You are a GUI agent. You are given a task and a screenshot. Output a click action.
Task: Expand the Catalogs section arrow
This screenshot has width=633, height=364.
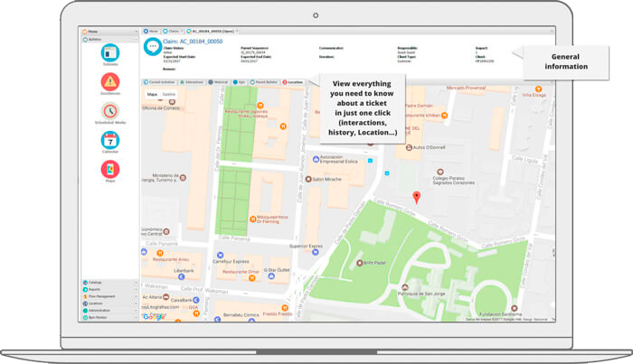[x=136, y=283]
